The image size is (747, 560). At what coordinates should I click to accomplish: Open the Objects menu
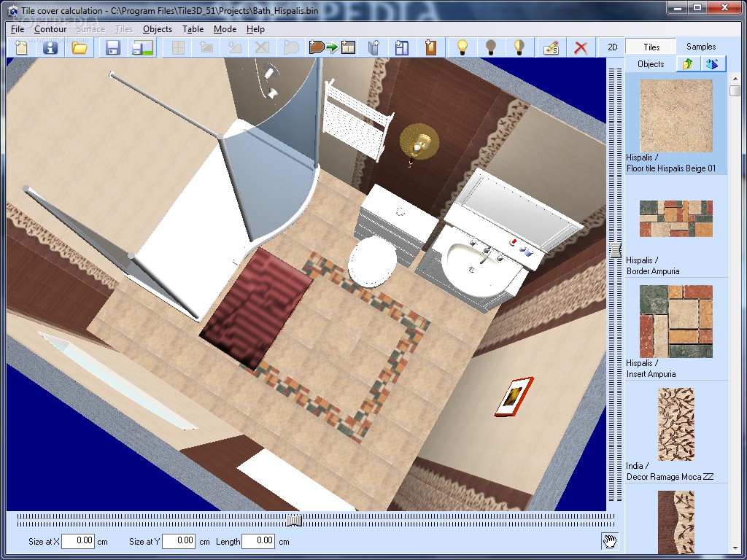click(x=158, y=29)
